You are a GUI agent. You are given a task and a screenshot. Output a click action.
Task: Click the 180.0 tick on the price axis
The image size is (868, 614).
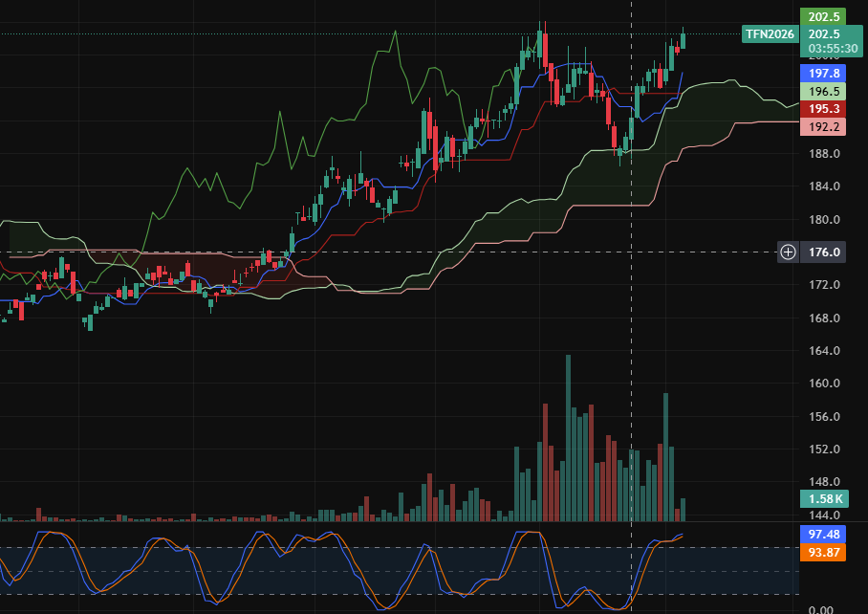click(x=824, y=220)
